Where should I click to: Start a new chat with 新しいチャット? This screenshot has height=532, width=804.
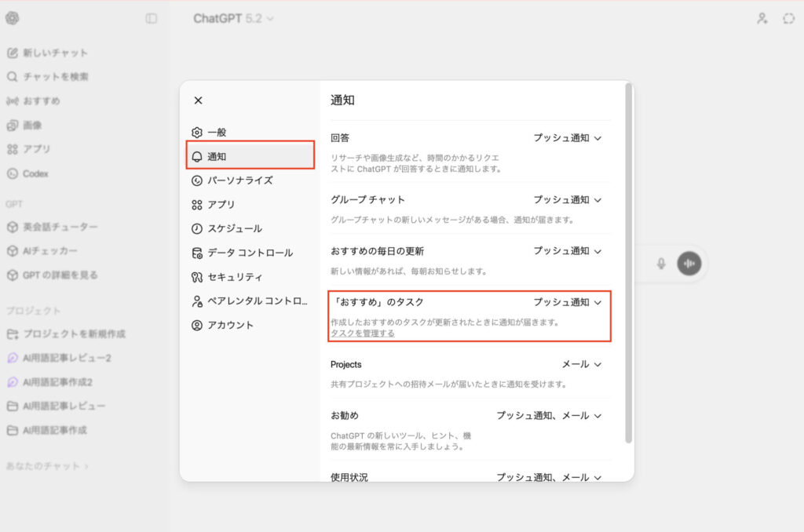pyautogui.click(x=55, y=53)
